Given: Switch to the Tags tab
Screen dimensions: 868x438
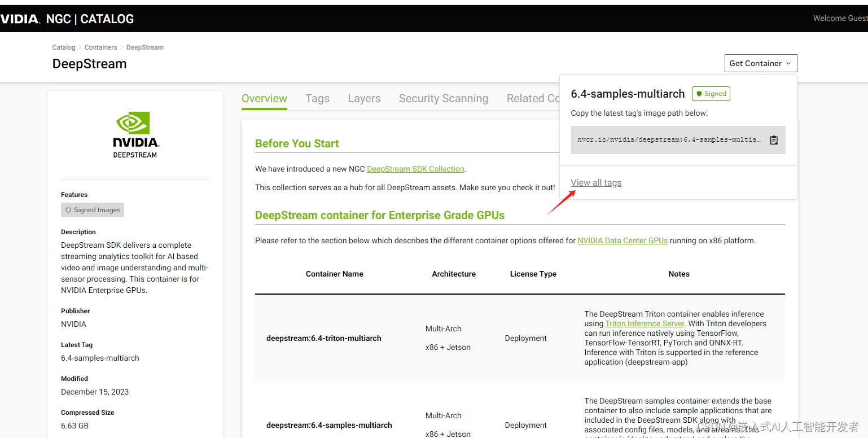Looking at the screenshot, I should 317,98.
